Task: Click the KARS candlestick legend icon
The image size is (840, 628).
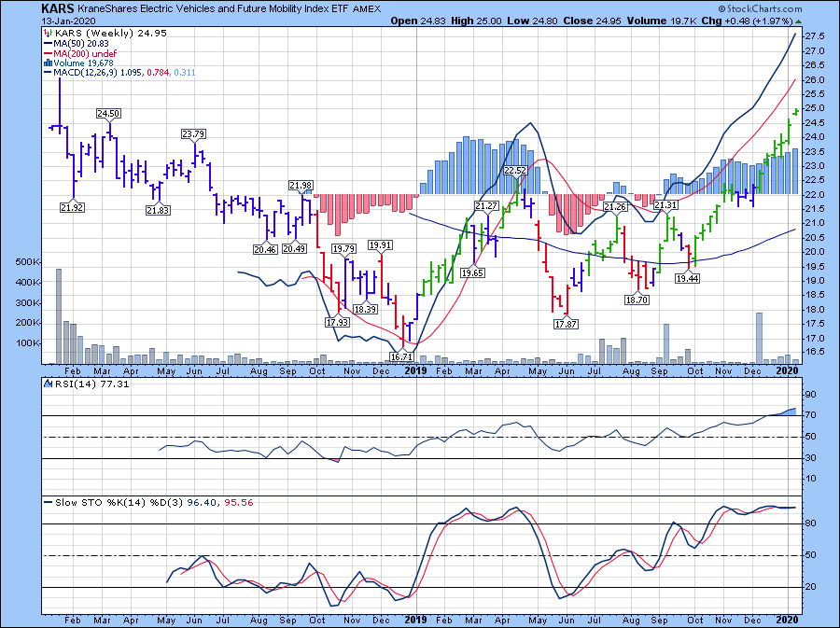Action: pyautogui.click(x=47, y=34)
